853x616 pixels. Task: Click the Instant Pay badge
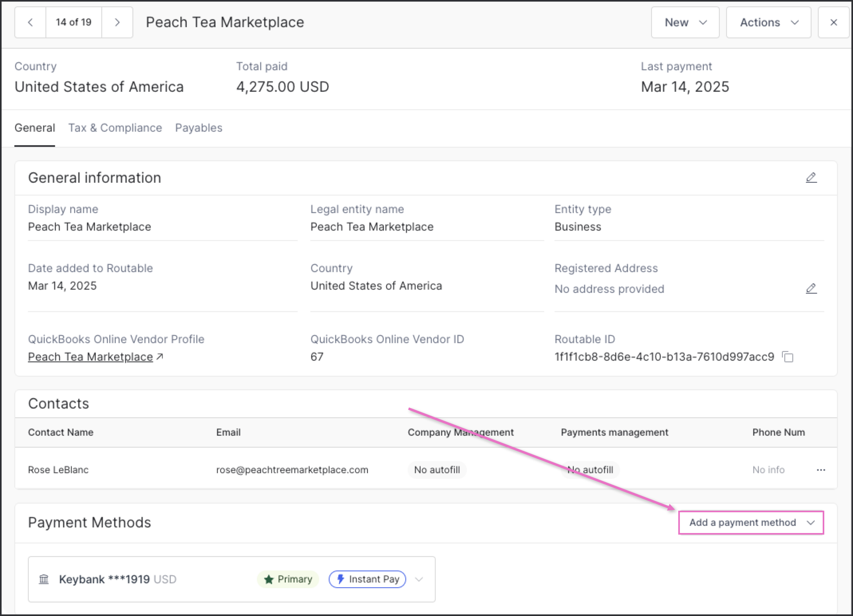[367, 579]
